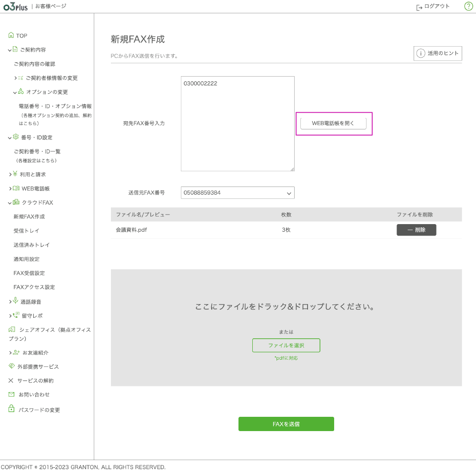Expand ご契約者様情報の変更 chevron
The height and width of the screenshot is (472, 476).
pyautogui.click(x=16, y=78)
